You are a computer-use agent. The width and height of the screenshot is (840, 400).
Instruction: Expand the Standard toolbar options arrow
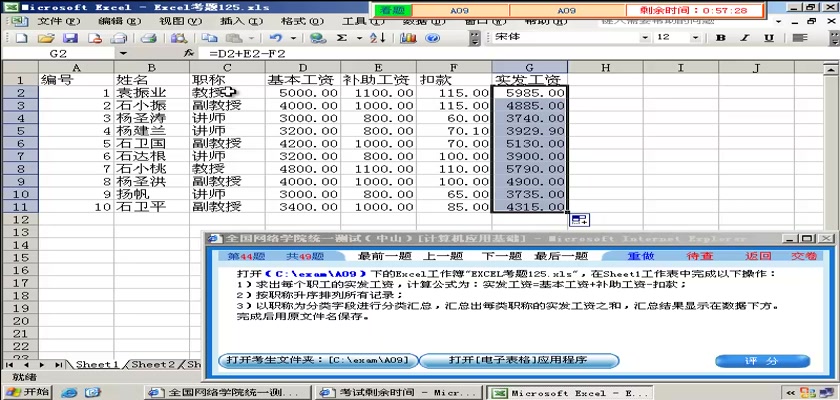[x=475, y=38]
